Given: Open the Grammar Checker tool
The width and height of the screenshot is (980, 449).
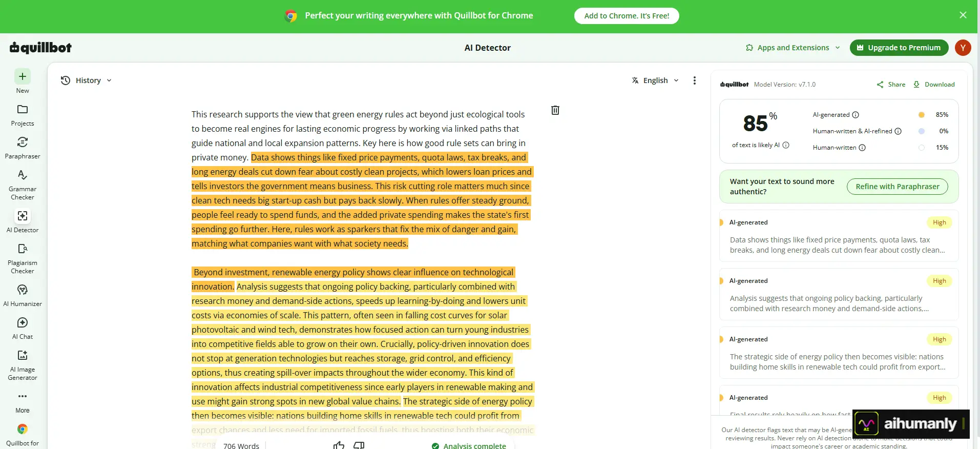Looking at the screenshot, I should (x=23, y=184).
